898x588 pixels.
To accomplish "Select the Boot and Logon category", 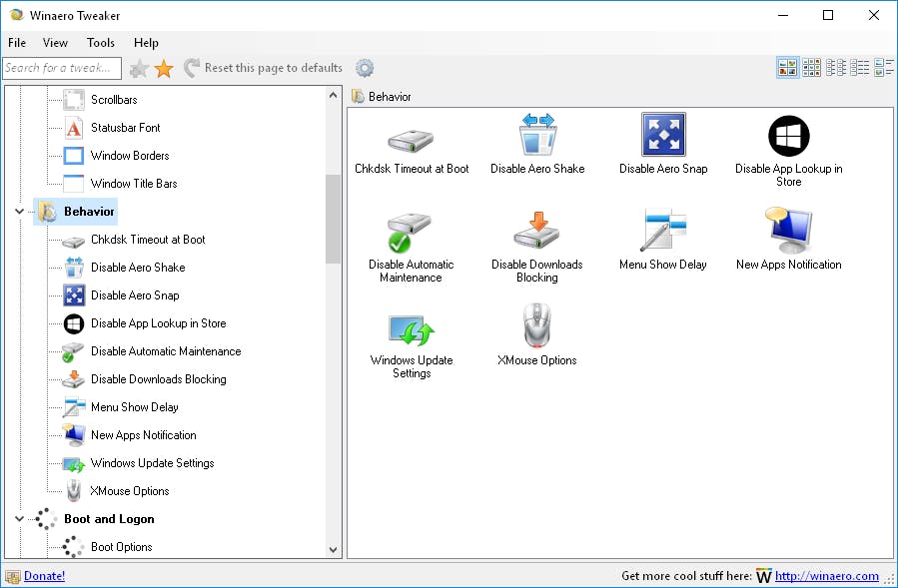I will [x=109, y=519].
